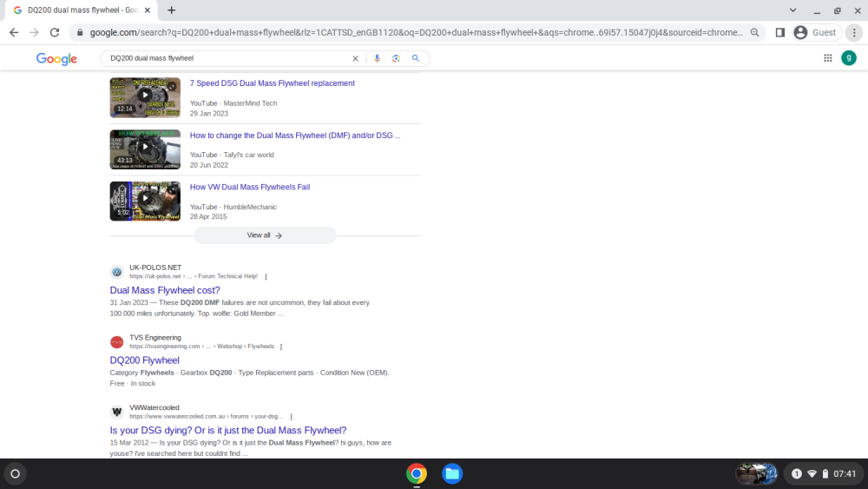The image size is (868, 489).
Task: Click the Google logo
Action: pyautogui.click(x=56, y=59)
